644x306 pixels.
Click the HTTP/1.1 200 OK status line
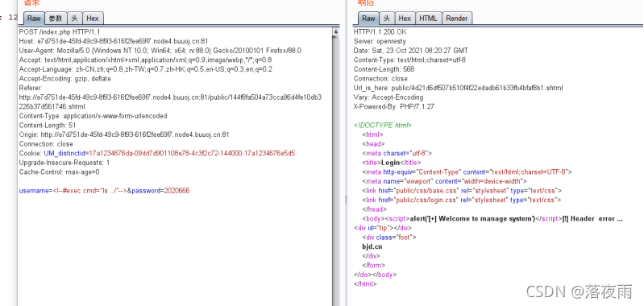pos(380,31)
